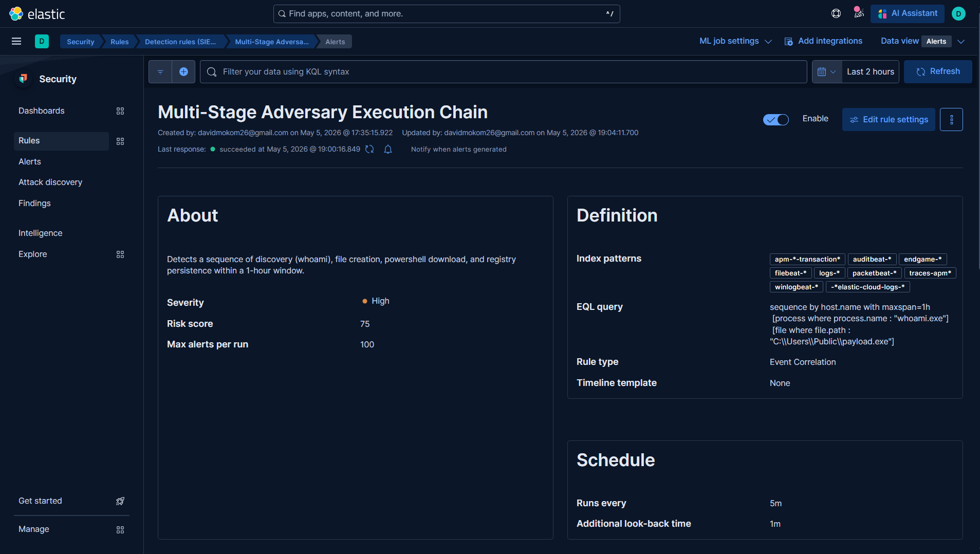
Task: Open the Manage submenu grid icon
Action: 120,529
